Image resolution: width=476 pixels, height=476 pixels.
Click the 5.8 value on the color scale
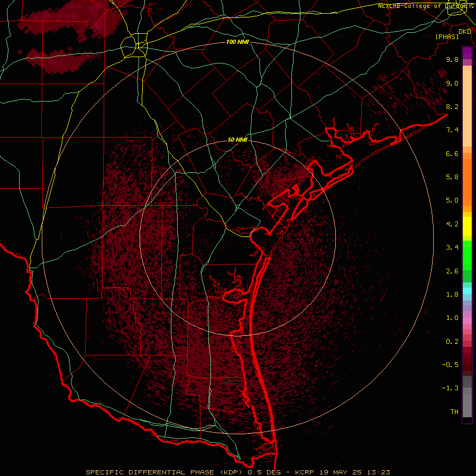coord(452,177)
